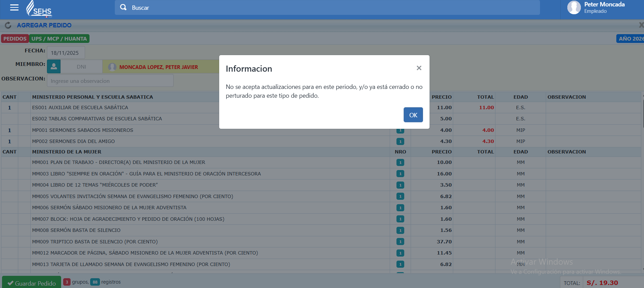This screenshot has width=644, height=288.
Task: Close the Informacion dialog with X
Action: pyautogui.click(x=419, y=68)
